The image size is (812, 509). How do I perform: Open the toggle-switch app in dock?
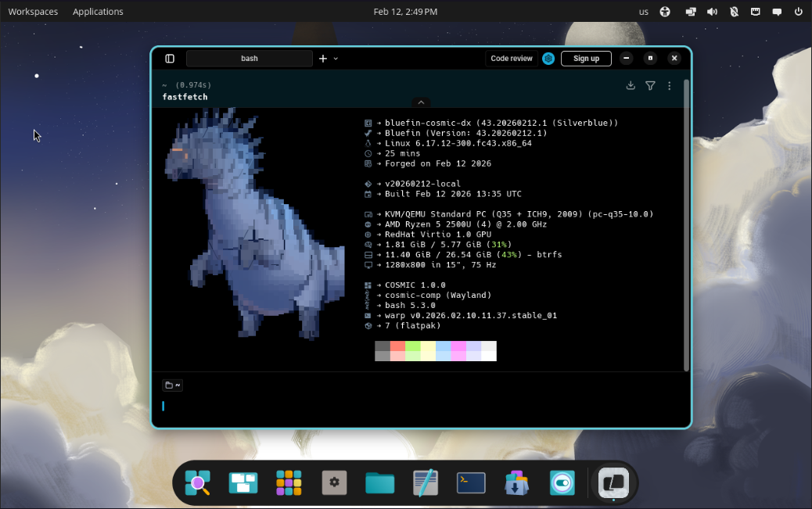click(562, 483)
